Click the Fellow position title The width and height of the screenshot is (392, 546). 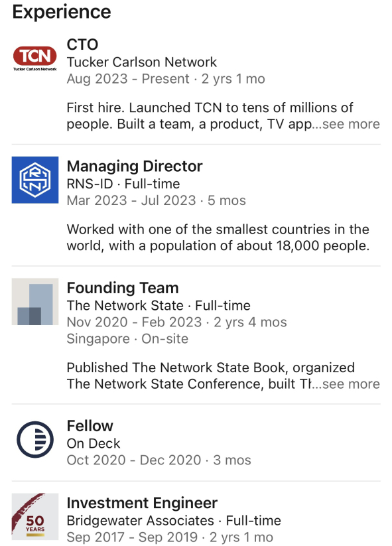[x=90, y=426]
